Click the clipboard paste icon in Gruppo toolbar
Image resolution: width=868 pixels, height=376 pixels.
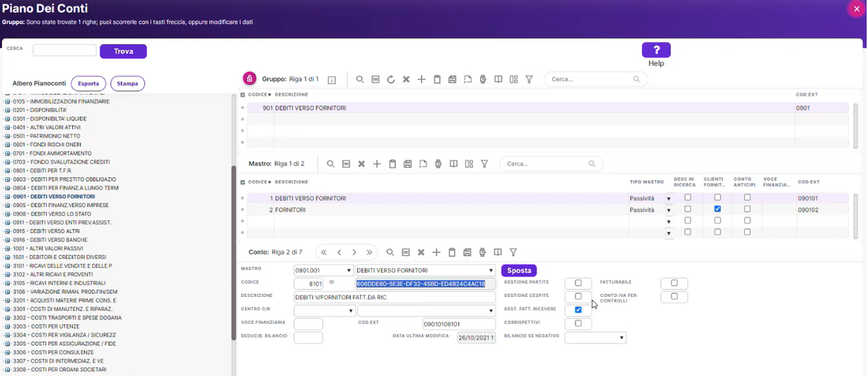[437, 80]
